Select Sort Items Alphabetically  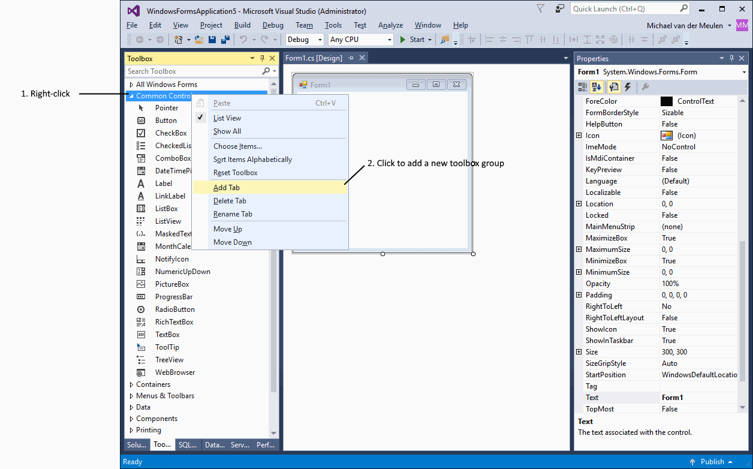click(270, 159)
